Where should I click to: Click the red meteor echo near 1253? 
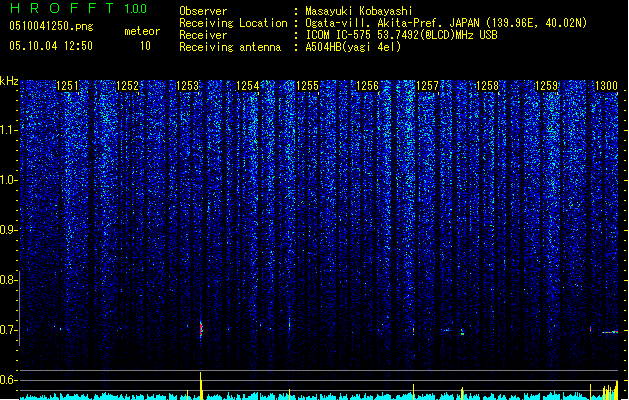pyautogui.click(x=201, y=329)
